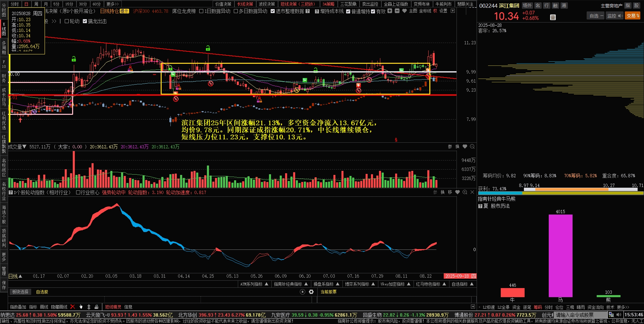Click the 权 adjust-rights icon in toolbar
Viewport: 644px width, 324px height.
tap(435, 11)
